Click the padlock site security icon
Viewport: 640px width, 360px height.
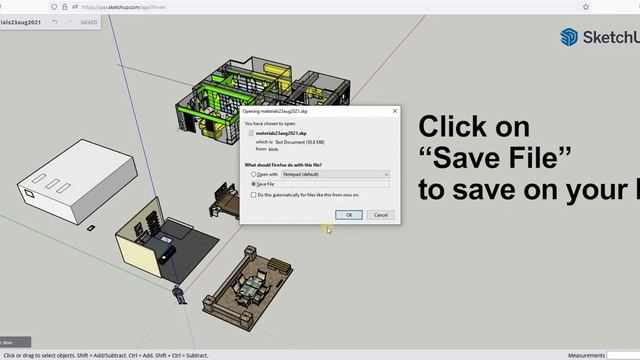[64, 7]
